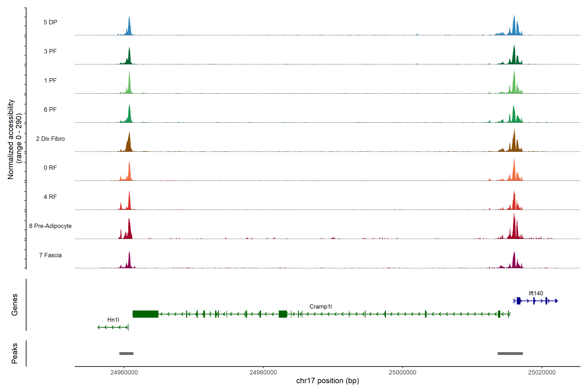This screenshot has height=392, width=588.
Task: Click the 2 Div Fibro track label
Action: click(50, 139)
